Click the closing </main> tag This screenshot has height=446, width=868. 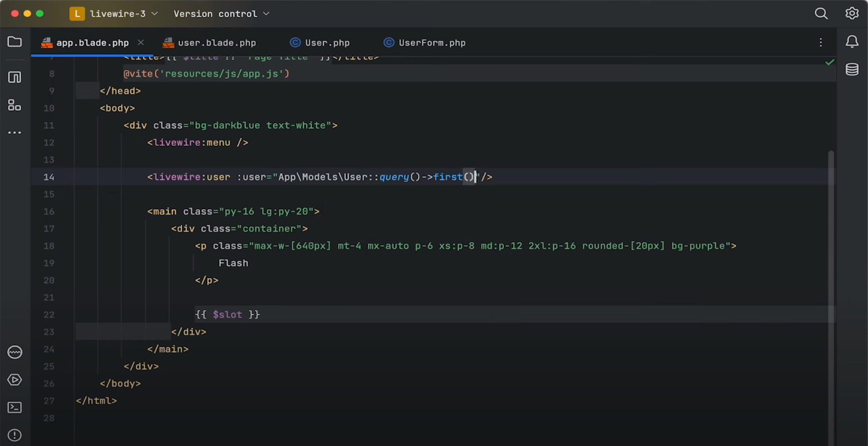[x=168, y=349]
